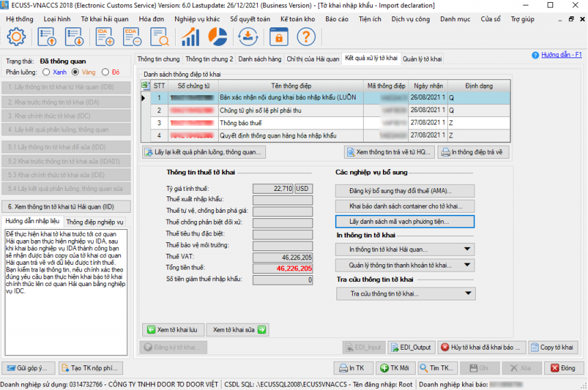The height and width of the screenshot is (390, 588).
Task: Open the bar chart statistics icon
Action: tap(190, 37)
